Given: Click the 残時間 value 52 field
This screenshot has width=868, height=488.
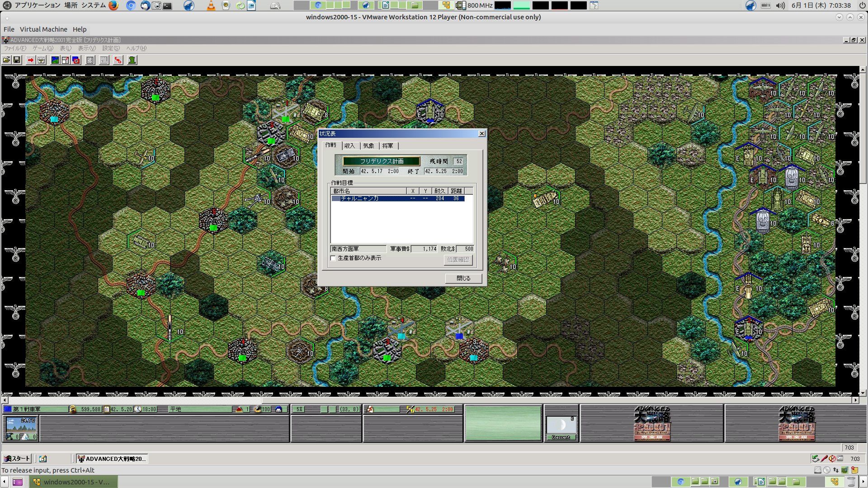Looking at the screenshot, I should point(458,161).
